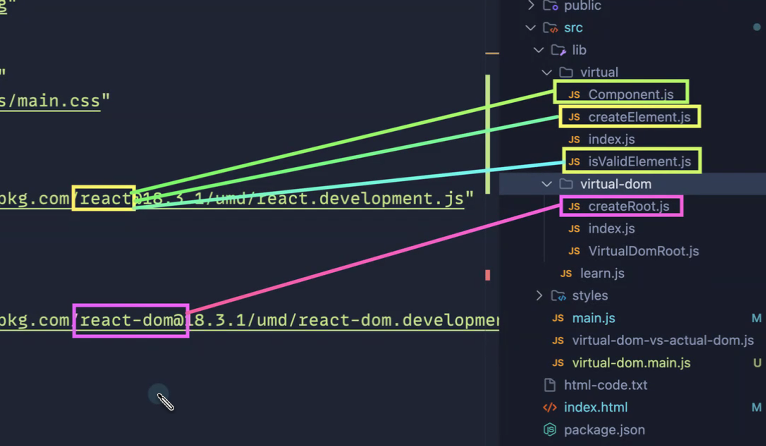
Task: Click the lib folder icon
Action: tap(558, 50)
